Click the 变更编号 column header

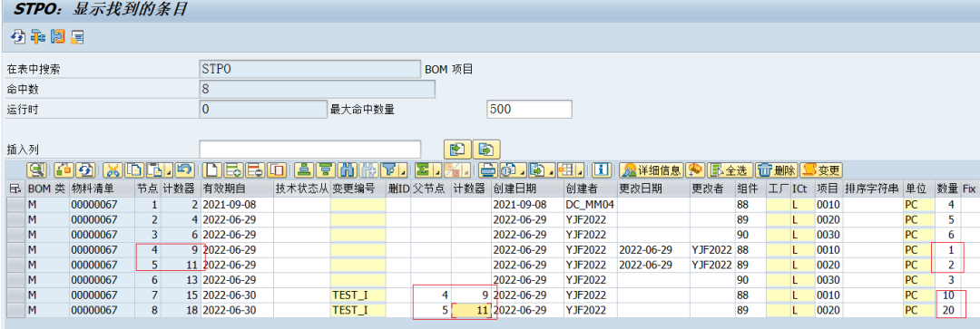tap(358, 188)
